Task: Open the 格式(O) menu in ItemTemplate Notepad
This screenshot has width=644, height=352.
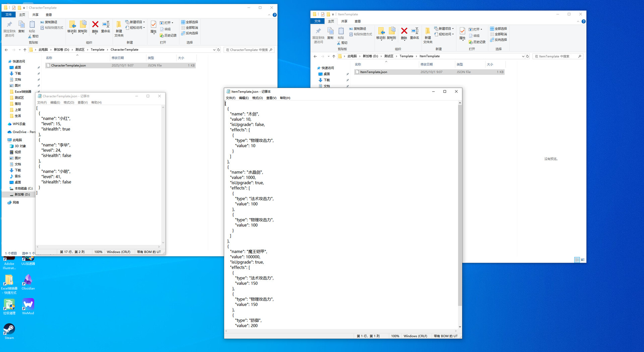Action: click(x=257, y=98)
